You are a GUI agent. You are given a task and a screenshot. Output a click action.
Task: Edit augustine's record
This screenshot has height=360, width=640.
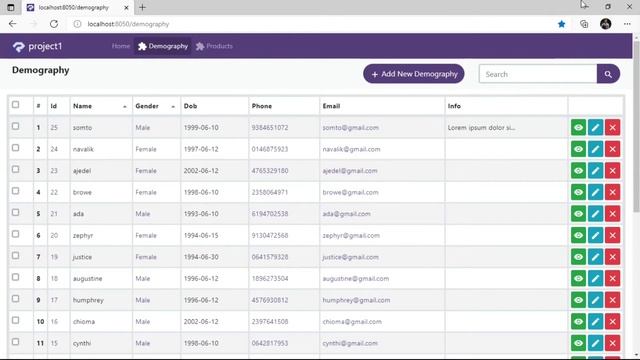click(596, 278)
